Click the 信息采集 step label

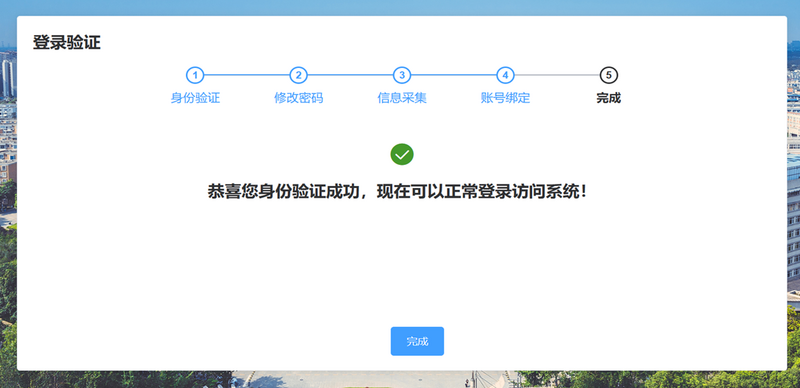click(402, 98)
